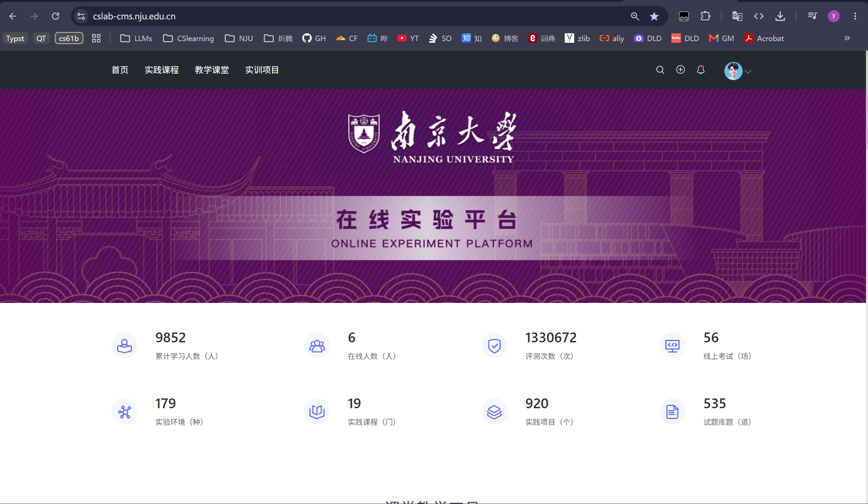Open the purple 'y' profile avatar
This screenshot has height=504, width=868.
pyautogui.click(x=834, y=16)
